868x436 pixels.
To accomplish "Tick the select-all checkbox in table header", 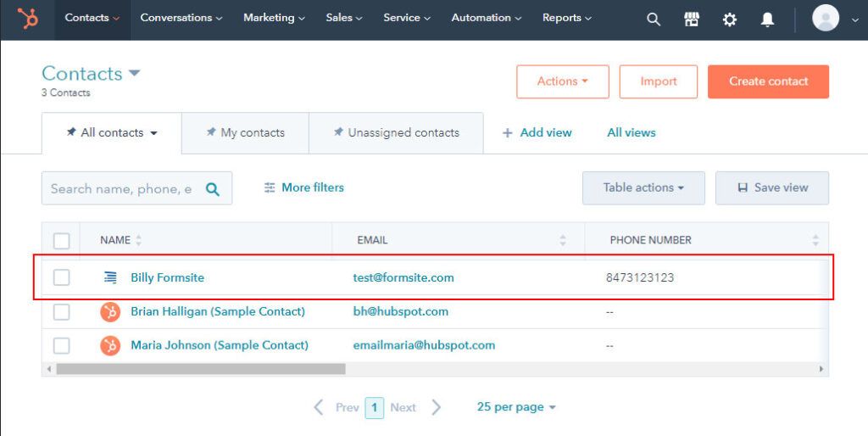I will tap(61, 241).
